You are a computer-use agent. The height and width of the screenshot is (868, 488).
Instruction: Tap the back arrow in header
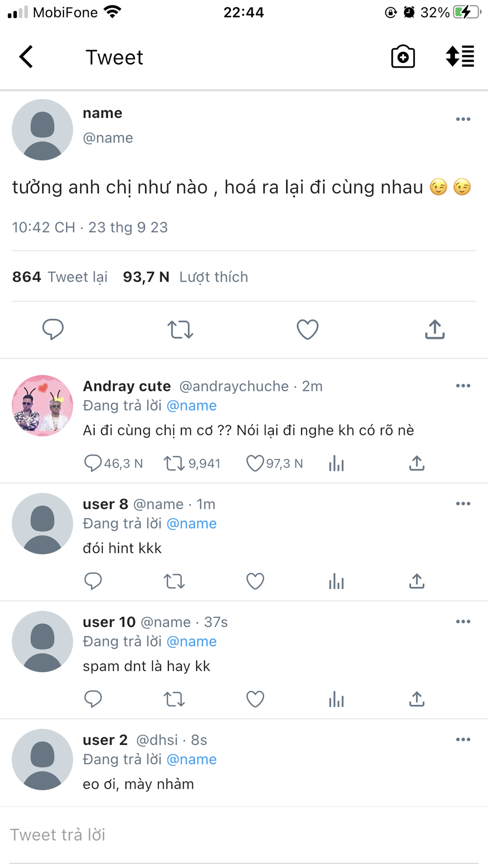click(26, 57)
